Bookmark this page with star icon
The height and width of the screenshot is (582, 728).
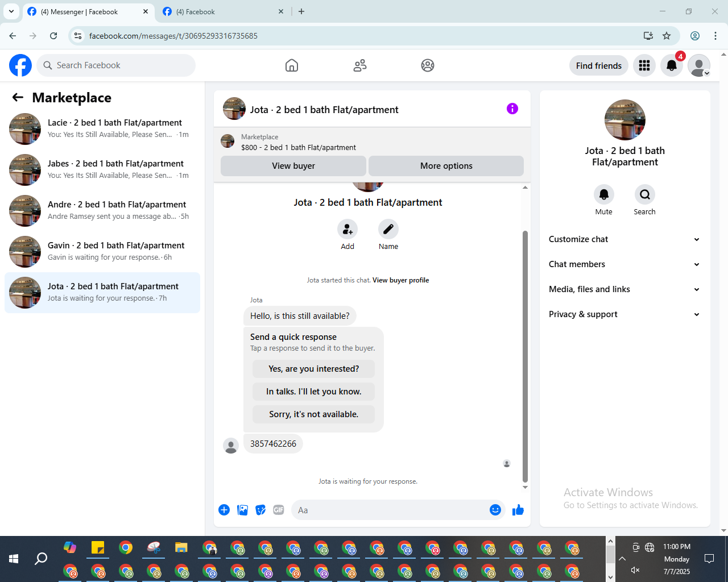(667, 36)
